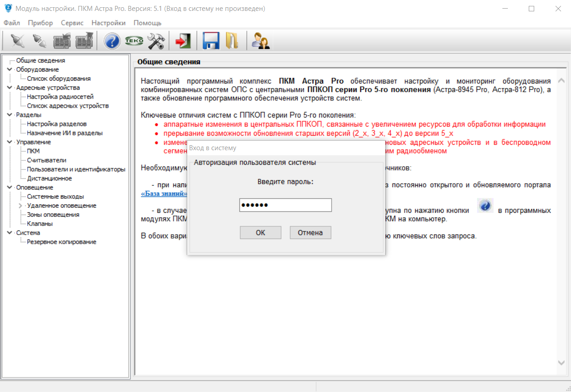Click the password input field

pyautogui.click(x=285, y=205)
